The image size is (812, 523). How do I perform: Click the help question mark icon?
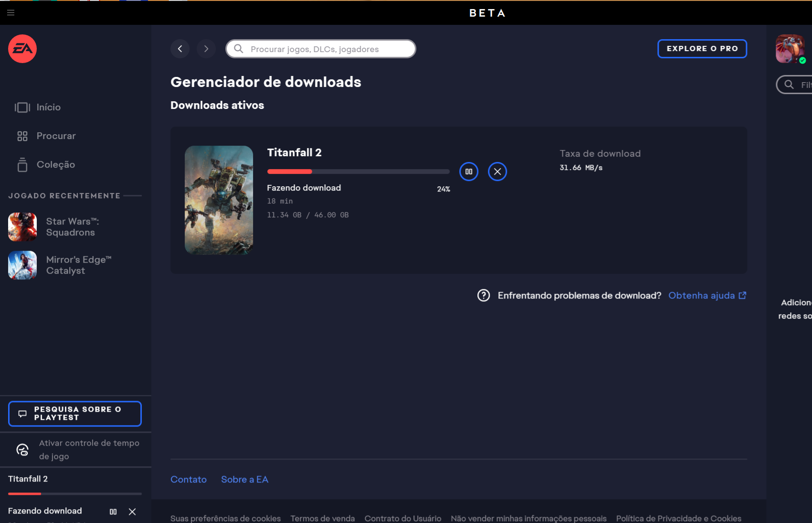coord(484,296)
